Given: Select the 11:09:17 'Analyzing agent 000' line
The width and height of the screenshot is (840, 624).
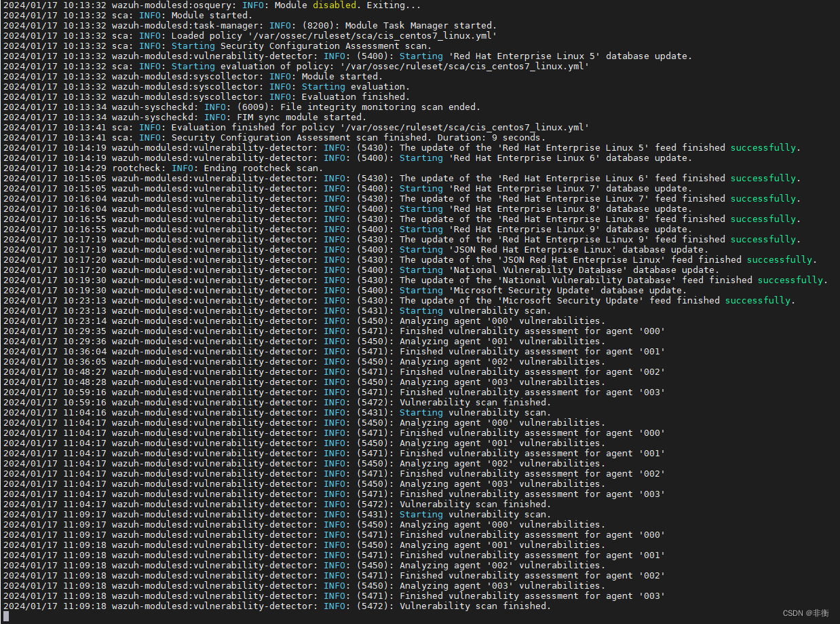Looking at the screenshot, I should coord(304,525).
